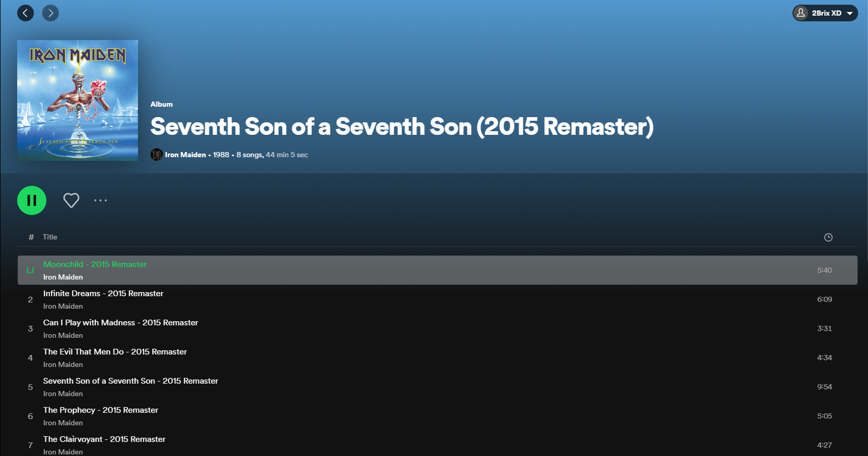Select Can I Play with Madness track
Screen dimensions: 868x456
(x=120, y=323)
